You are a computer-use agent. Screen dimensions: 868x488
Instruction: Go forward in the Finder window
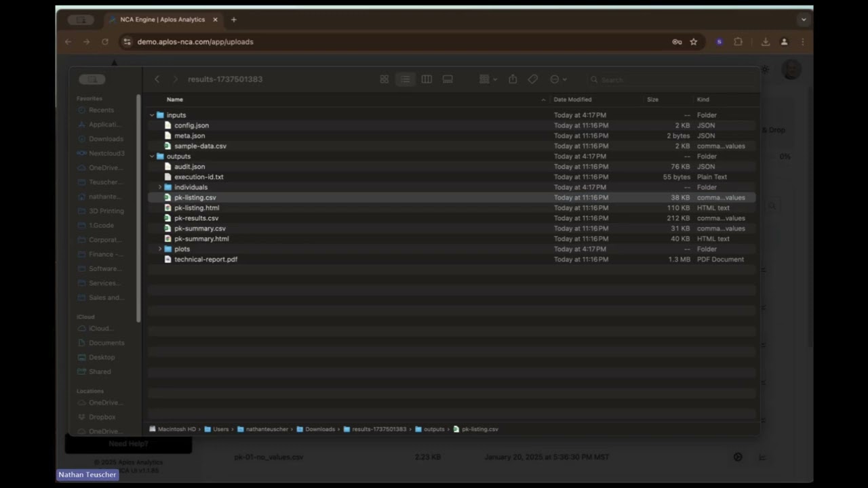(x=174, y=79)
